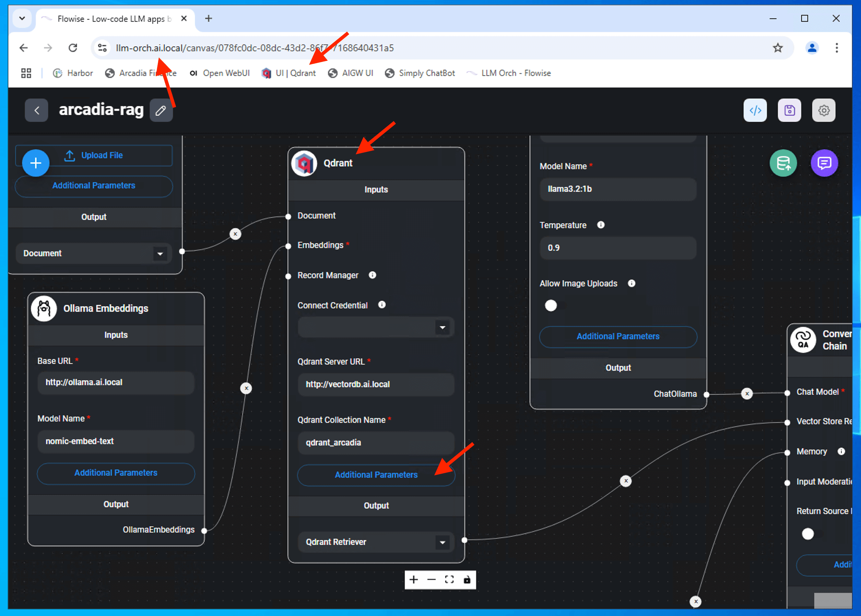Click canvas fit view icon
This screenshot has height=616, width=861.
[x=449, y=580]
